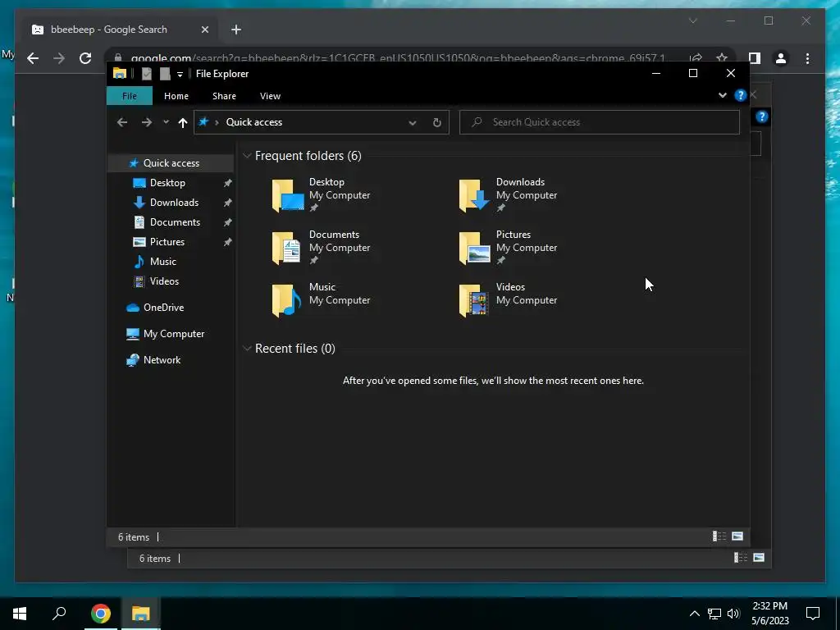The image size is (840, 630).
Task: Select Desktop in the navigation pane
Action: [167, 183]
